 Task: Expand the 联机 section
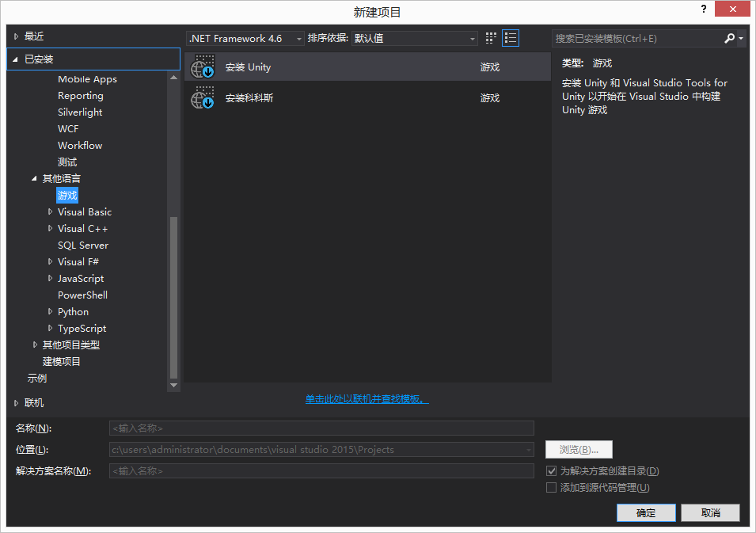16,403
